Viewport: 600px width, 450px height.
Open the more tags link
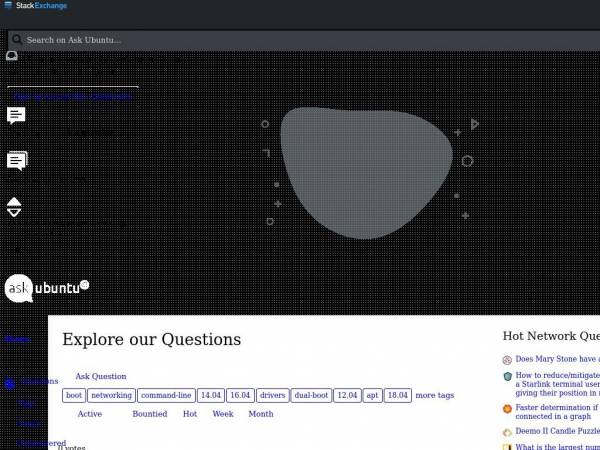[435, 395]
